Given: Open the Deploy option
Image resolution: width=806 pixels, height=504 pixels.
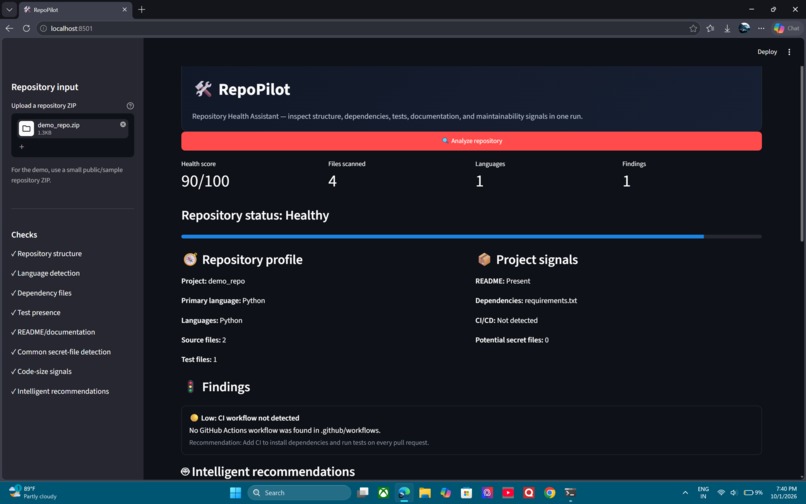Looking at the screenshot, I should click(766, 52).
